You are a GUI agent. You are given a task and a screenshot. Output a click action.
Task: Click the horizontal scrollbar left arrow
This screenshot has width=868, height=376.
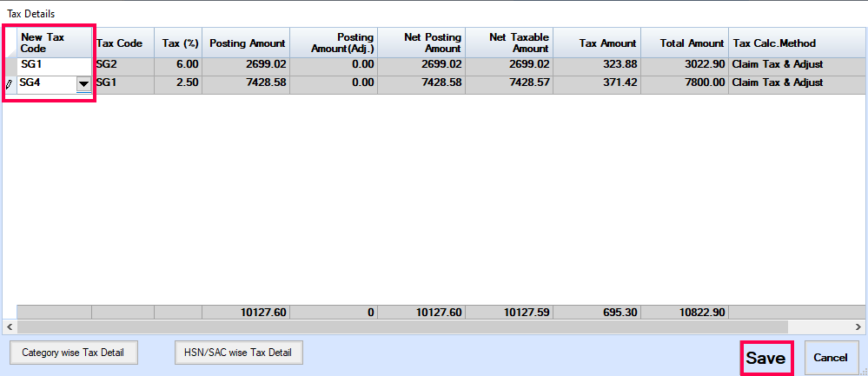[x=9, y=327]
